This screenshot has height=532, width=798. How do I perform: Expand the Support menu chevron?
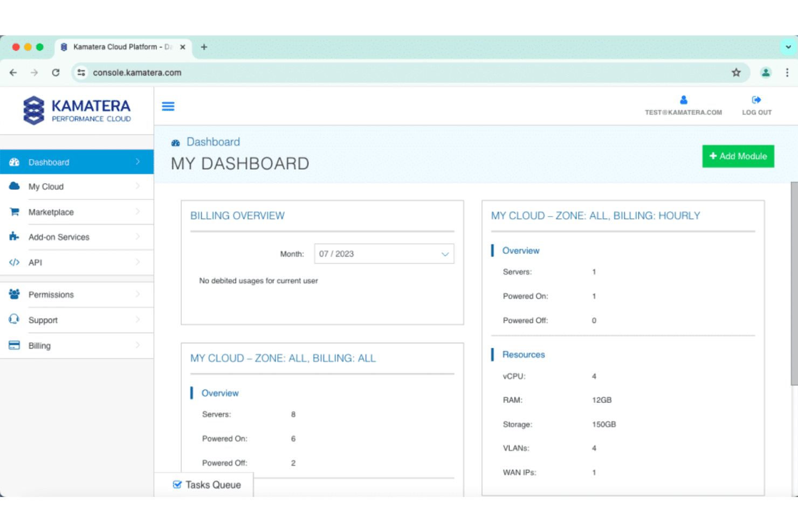tap(137, 319)
